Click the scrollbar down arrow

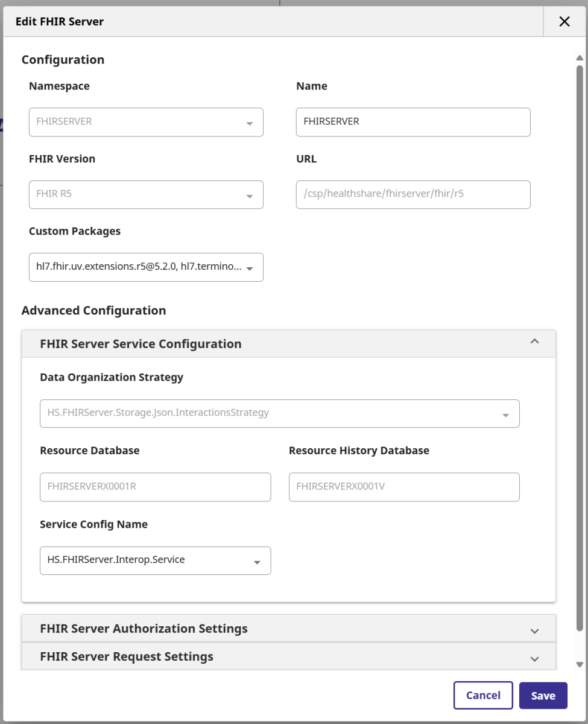(x=580, y=665)
